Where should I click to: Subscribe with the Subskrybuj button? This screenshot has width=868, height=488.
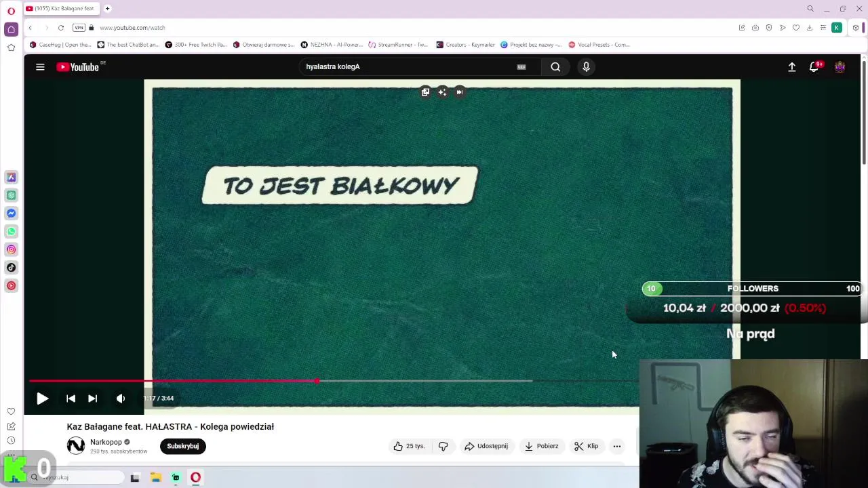(183, 446)
